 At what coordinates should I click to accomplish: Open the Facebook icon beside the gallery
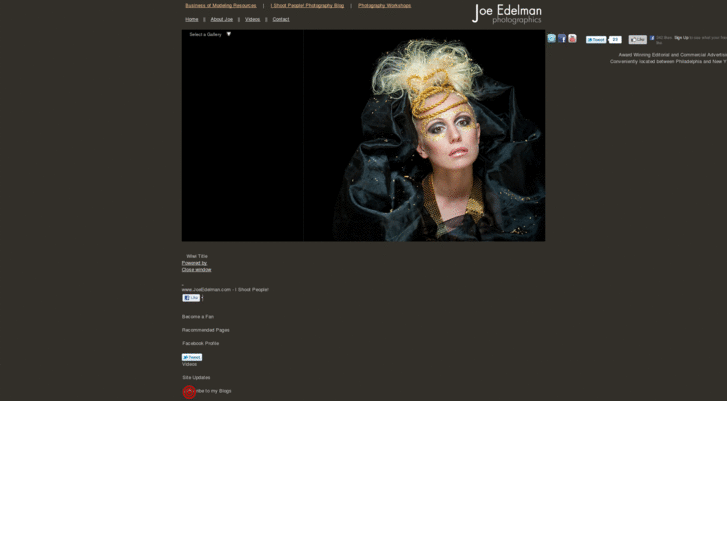562,38
